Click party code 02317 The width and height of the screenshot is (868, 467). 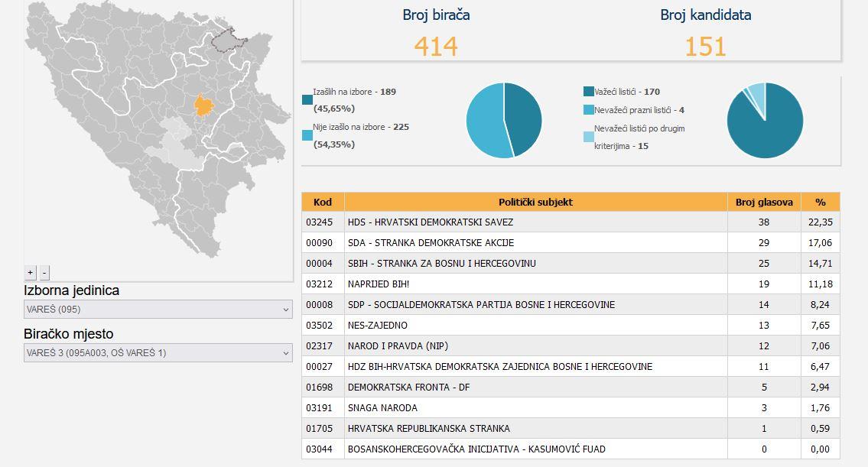point(320,345)
